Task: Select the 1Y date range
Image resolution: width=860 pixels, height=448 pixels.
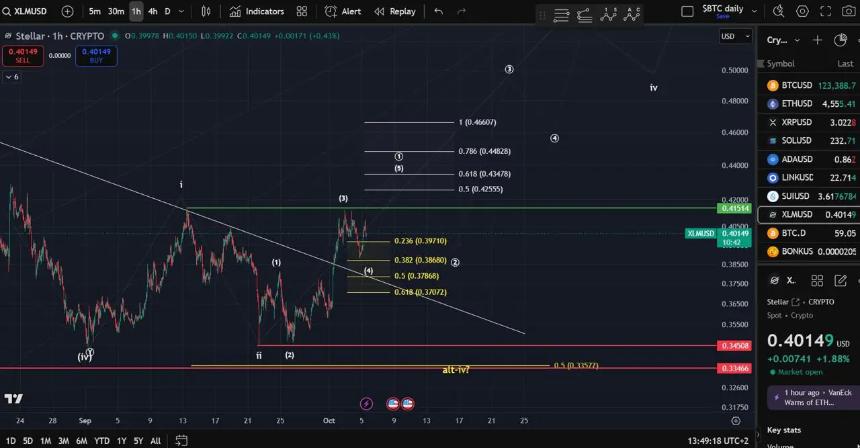Action: point(121,441)
